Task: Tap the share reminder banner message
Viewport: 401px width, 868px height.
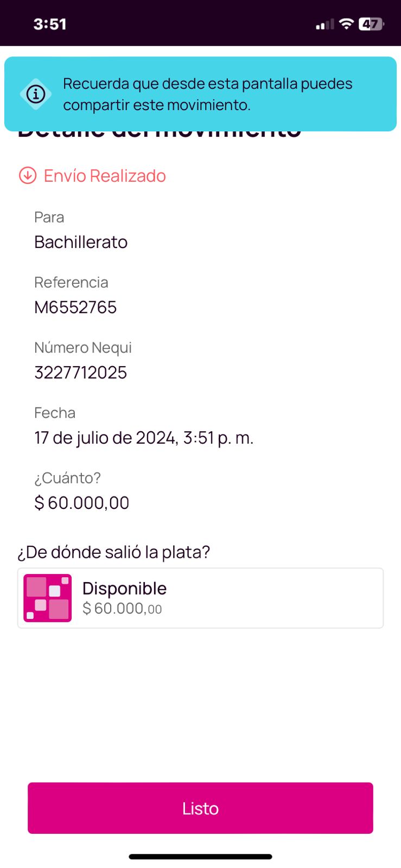Action: (208, 94)
